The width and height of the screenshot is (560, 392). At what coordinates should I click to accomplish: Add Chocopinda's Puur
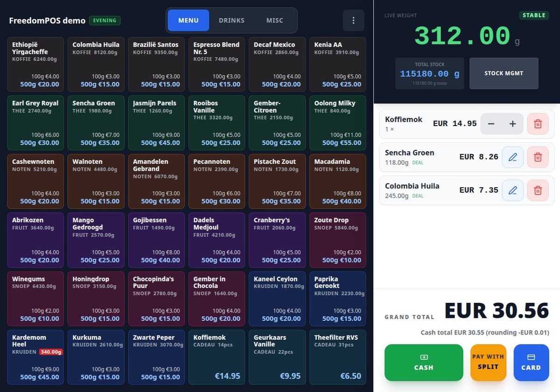click(x=156, y=299)
